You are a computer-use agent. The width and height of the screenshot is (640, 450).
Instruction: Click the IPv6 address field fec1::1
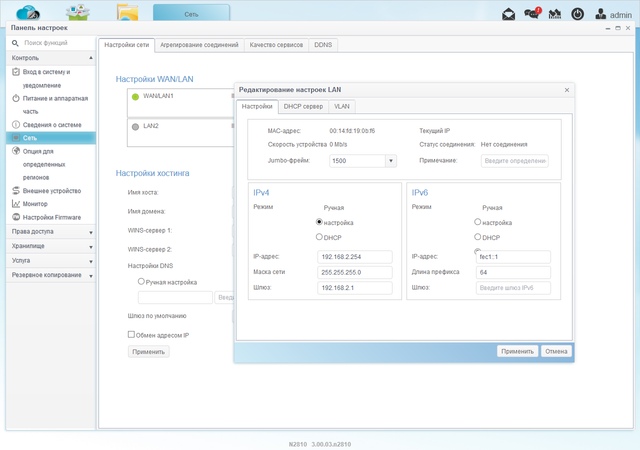513,257
